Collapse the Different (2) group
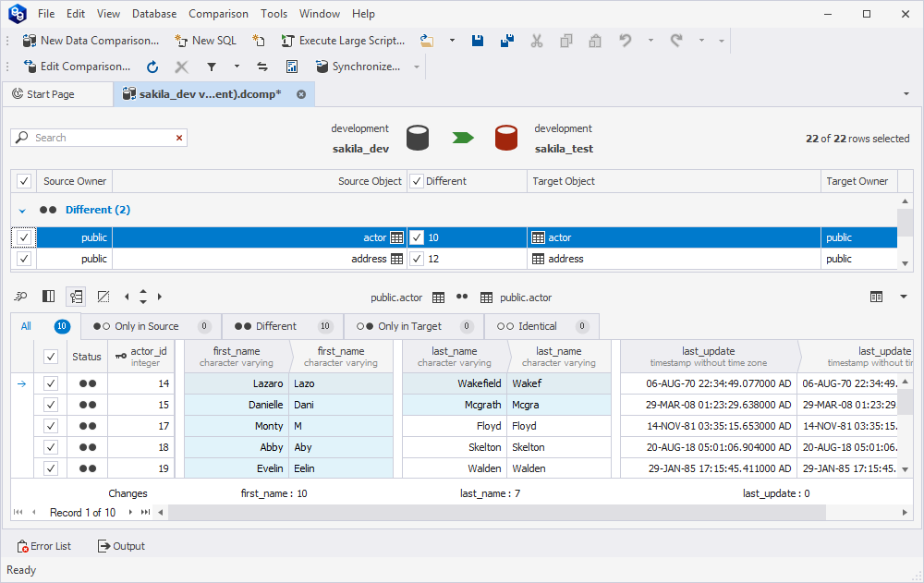The width and height of the screenshot is (924, 583). [22, 211]
